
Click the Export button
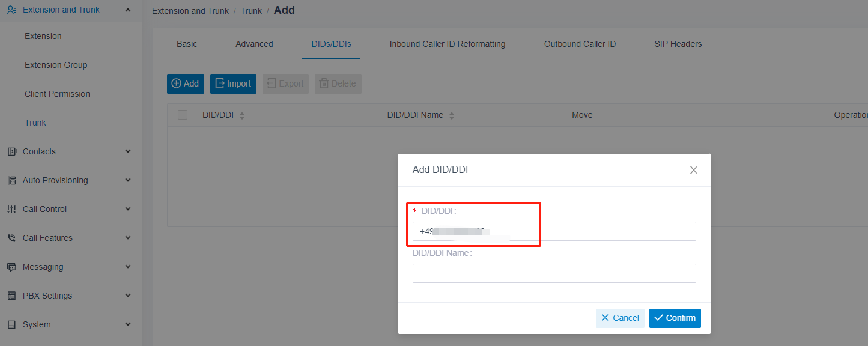tap(285, 83)
